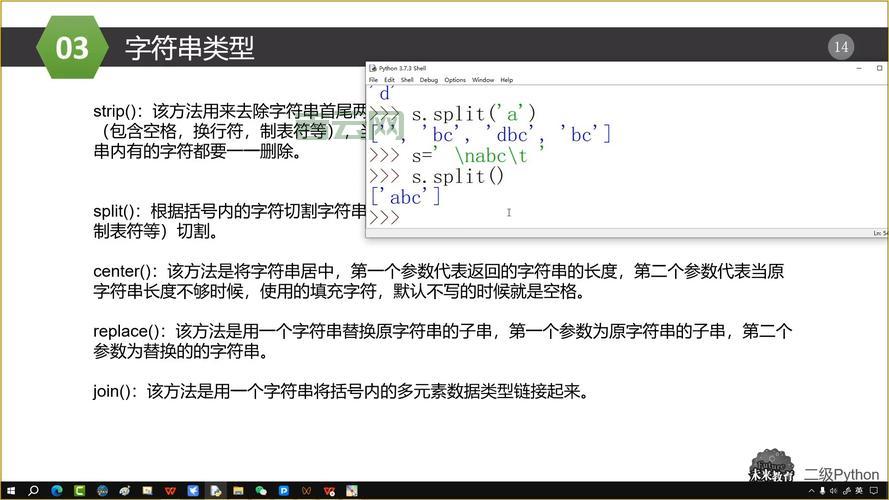The height and width of the screenshot is (500, 889).
Task: Click the ['abc'] output line
Action: click(x=405, y=197)
